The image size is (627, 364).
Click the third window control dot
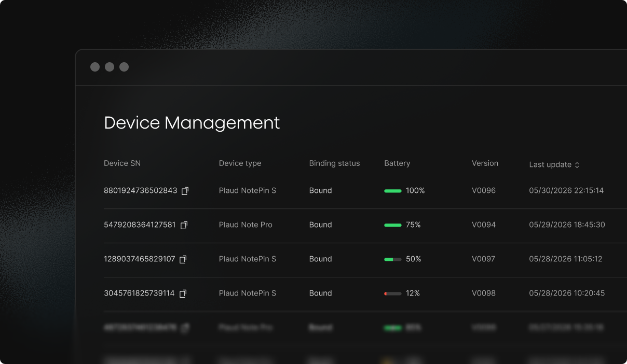124,67
